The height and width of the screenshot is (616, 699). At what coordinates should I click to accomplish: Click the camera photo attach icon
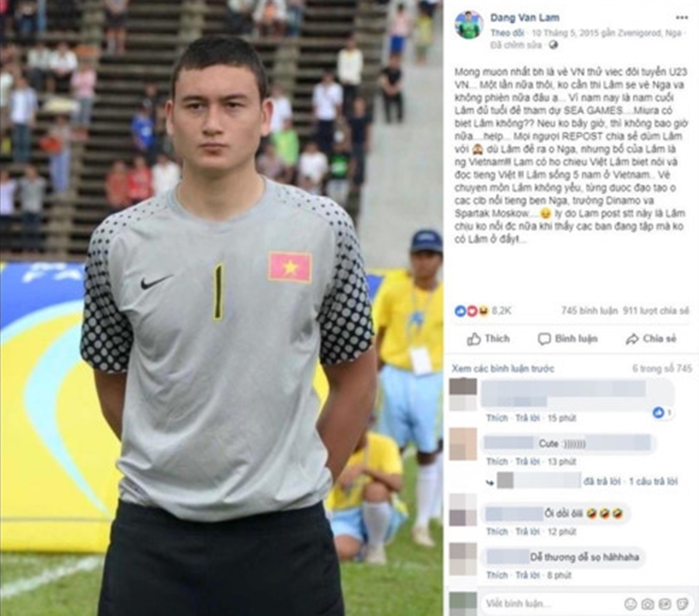pyautogui.click(x=647, y=604)
